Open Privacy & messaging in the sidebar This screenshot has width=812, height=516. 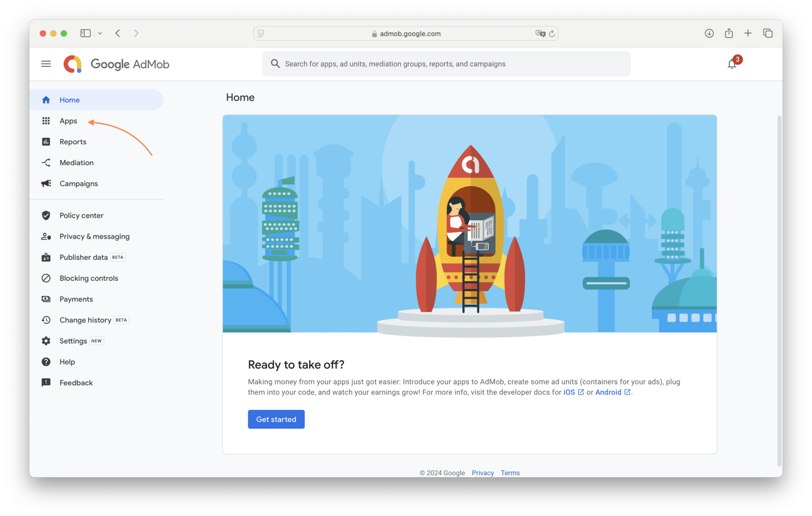coord(97,236)
